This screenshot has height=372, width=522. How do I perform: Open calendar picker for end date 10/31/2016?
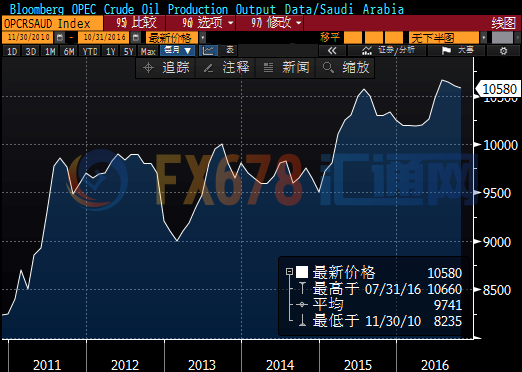coord(135,37)
